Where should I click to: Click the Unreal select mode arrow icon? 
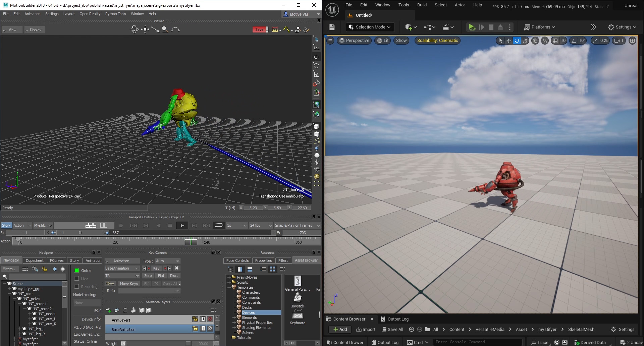click(x=500, y=41)
